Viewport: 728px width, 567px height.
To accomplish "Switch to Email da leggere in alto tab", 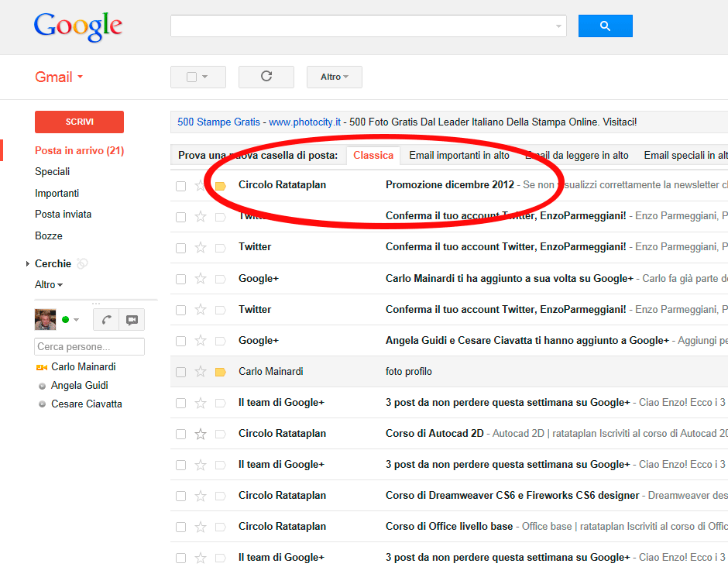I will point(577,156).
